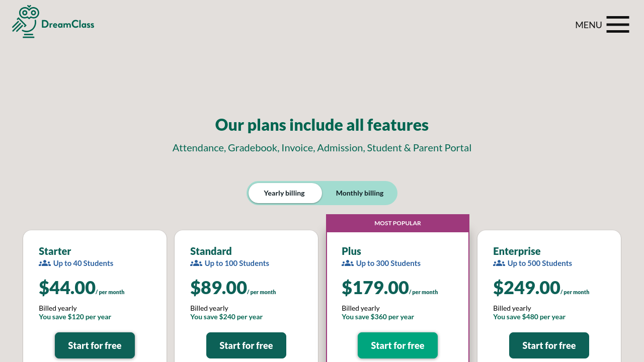This screenshot has width=644, height=362.
Task: Click "Up to 100 Students" text
Action: pos(236,263)
